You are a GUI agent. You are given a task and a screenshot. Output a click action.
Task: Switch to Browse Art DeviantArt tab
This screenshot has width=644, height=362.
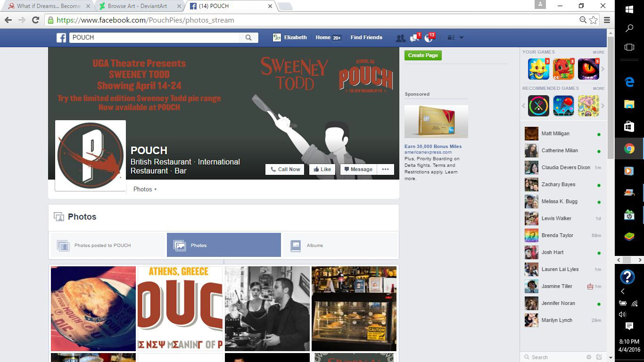point(140,6)
